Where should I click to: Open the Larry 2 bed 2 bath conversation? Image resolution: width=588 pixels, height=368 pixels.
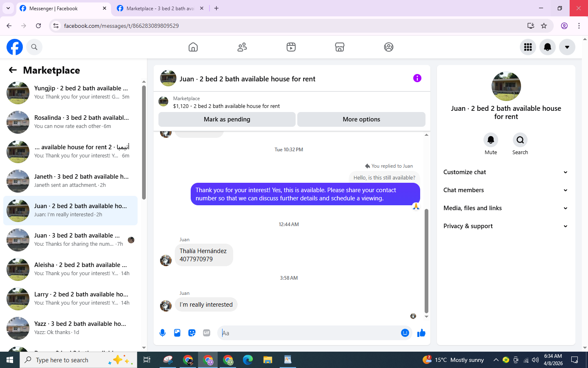(70, 299)
